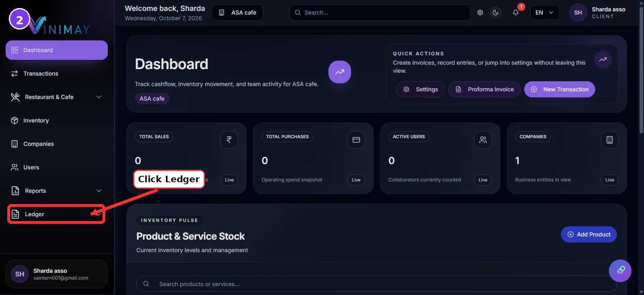
Task: Expand the Reports menu chevron
Action: [x=99, y=191]
